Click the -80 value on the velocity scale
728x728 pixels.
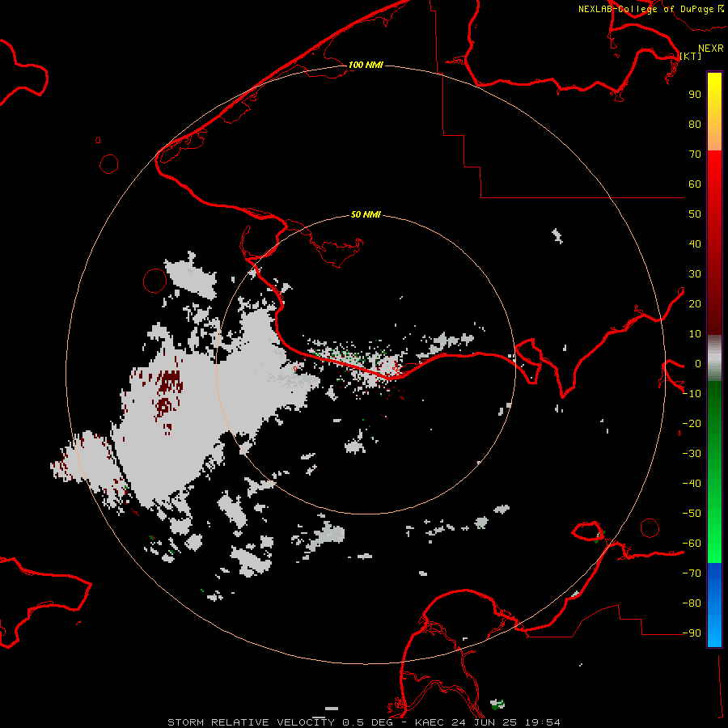[x=692, y=603]
